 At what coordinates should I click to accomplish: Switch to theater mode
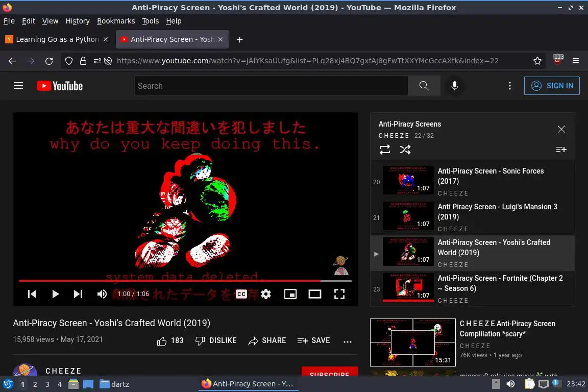tap(314, 294)
